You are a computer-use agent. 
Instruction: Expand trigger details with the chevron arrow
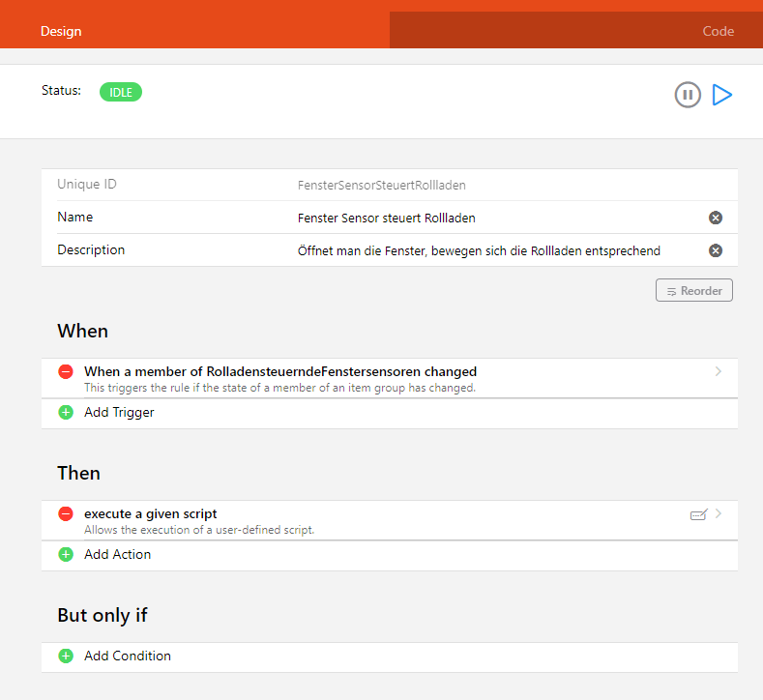tap(719, 371)
